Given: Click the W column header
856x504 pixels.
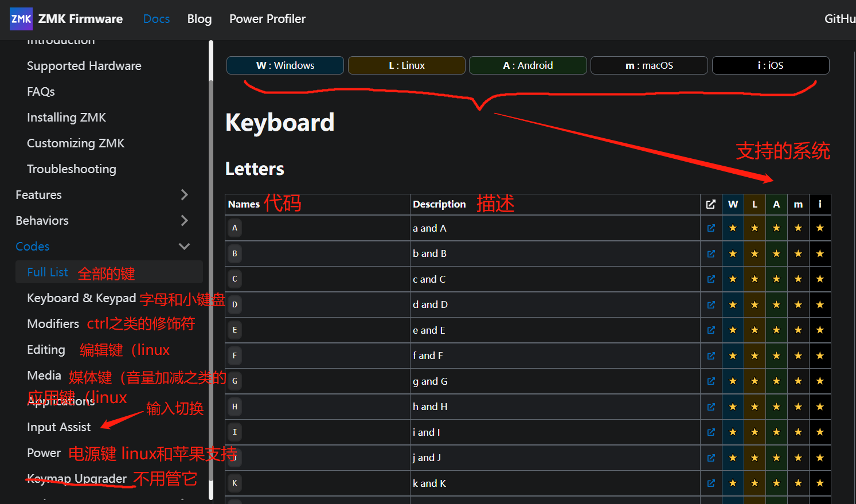Looking at the screenshot, I should 733,204.
